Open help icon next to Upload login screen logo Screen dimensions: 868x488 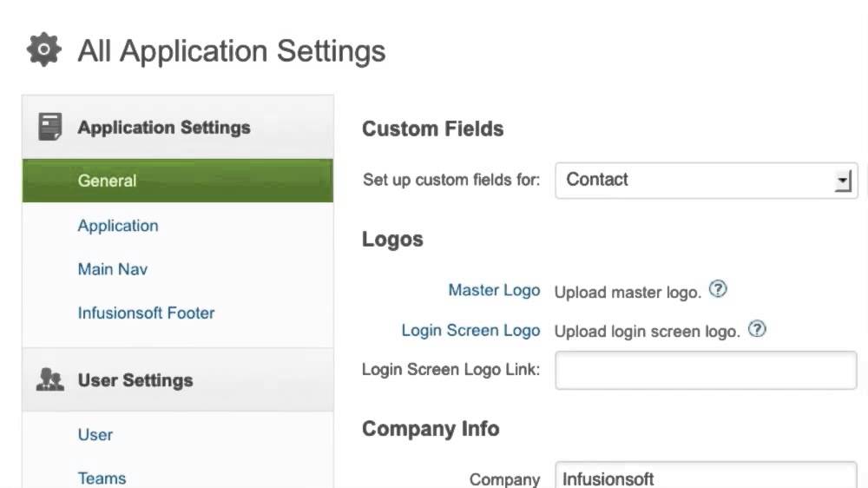(x=757, y=329)
